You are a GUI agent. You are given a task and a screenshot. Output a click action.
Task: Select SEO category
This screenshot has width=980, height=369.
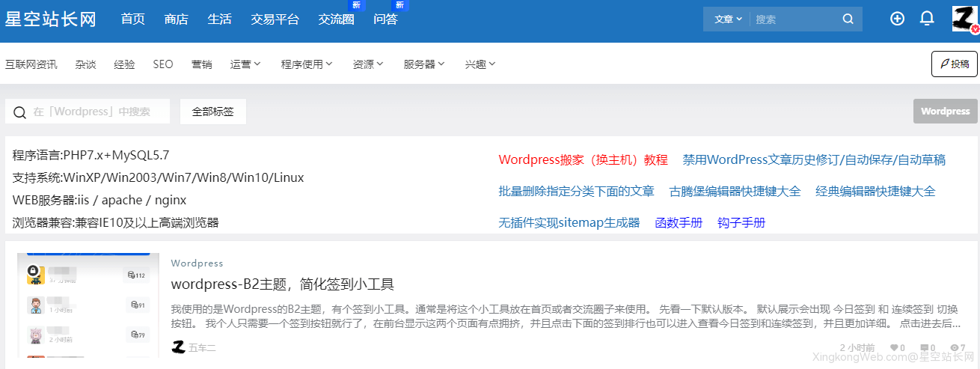pos(163,64)
